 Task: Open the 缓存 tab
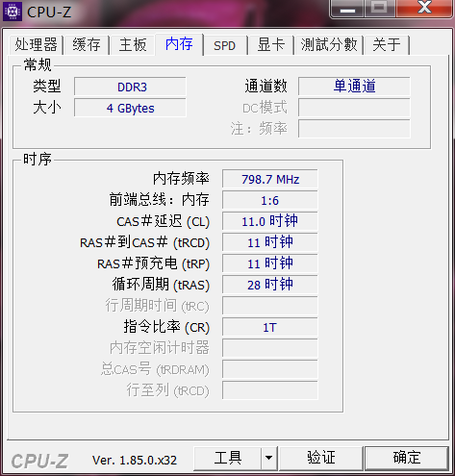(87, 45)
